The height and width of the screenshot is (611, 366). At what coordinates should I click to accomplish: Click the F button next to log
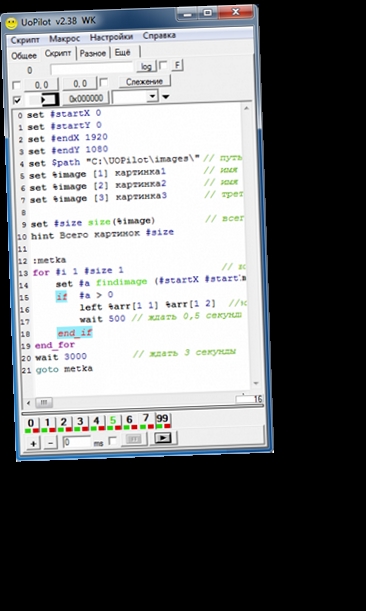(x=177, y=65)
